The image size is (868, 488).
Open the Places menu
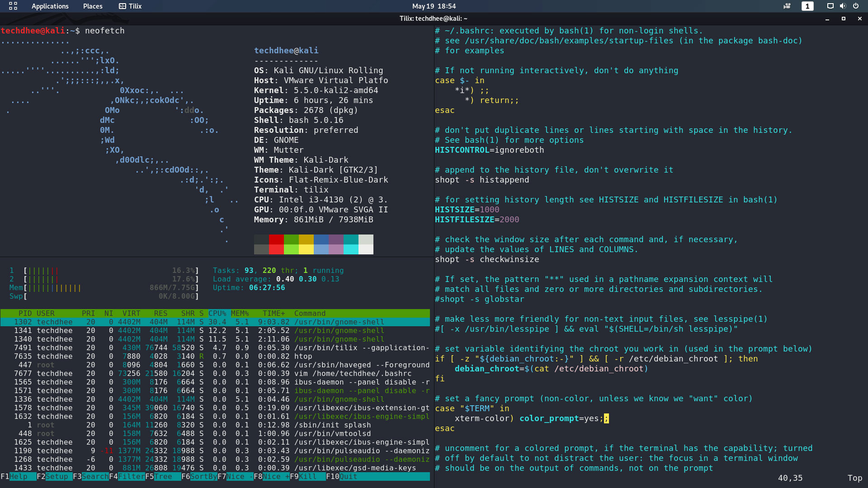tap(93, 6)
